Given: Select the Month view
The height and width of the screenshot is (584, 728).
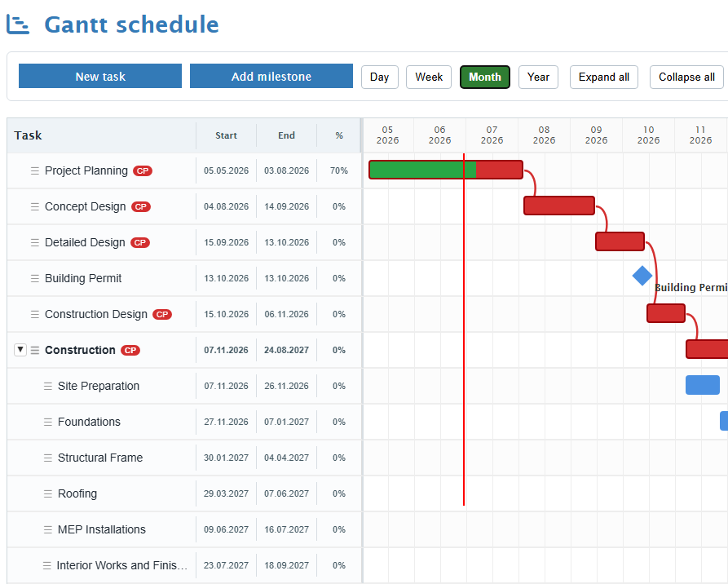Looking at the screenshot, I should point(485,77).
